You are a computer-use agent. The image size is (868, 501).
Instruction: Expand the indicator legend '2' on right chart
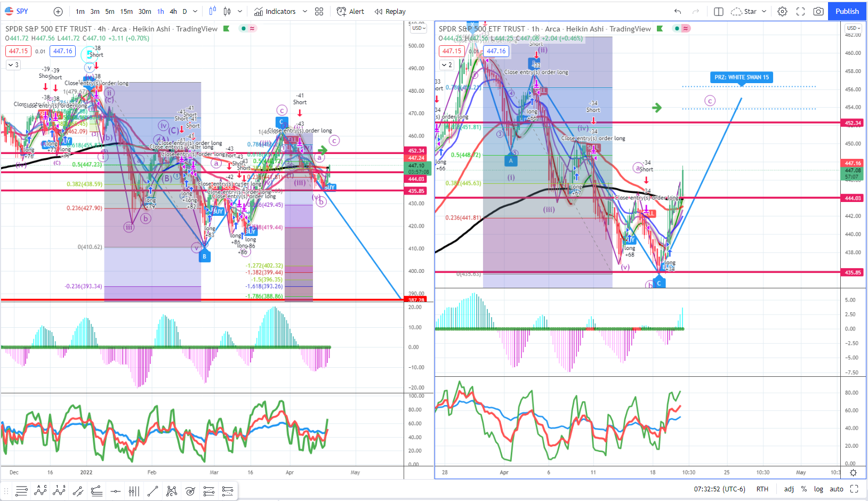(x=447, y=65)
